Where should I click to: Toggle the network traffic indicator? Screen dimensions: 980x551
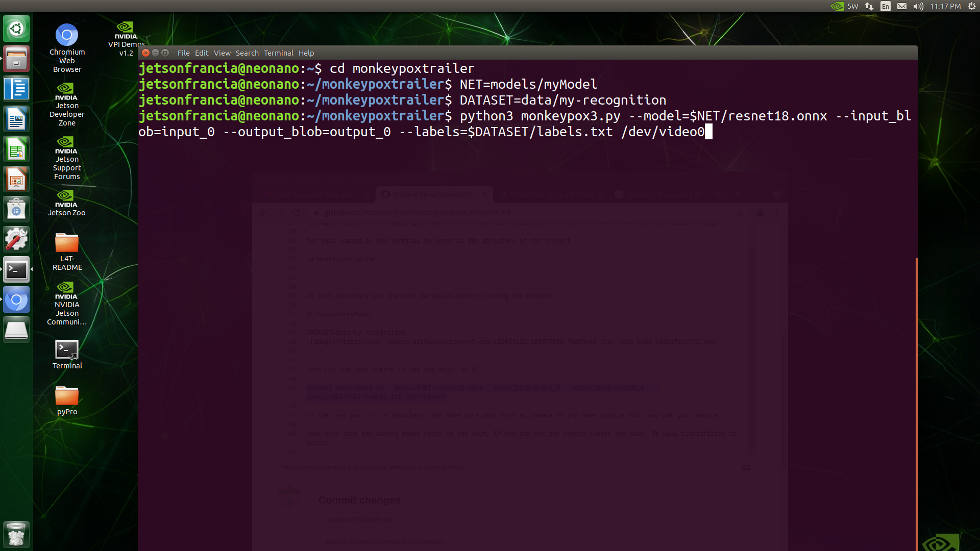click(x=868, y=6)
